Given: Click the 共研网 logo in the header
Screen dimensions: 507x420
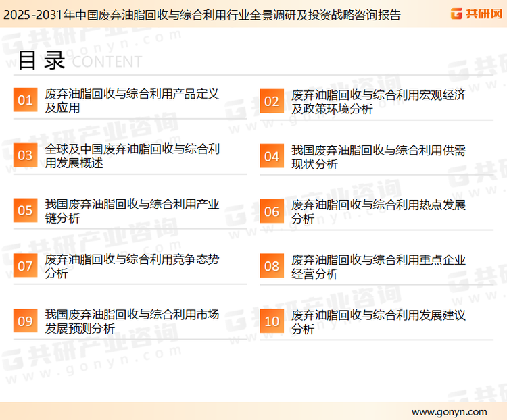Looking at the screenshot, I should coord(477,14).
